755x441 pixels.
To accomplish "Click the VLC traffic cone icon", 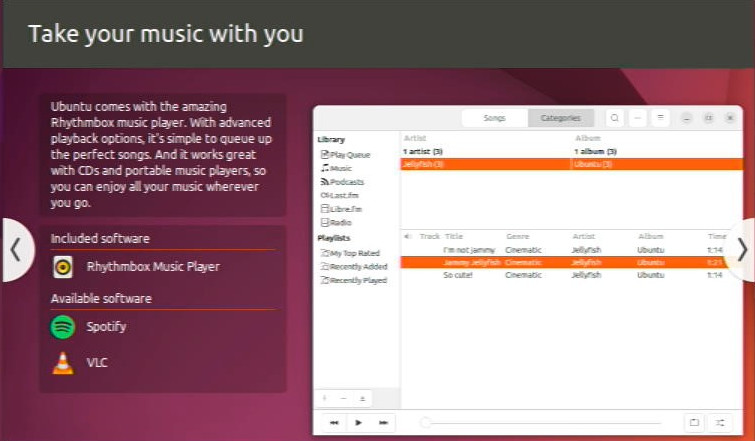I will click(x=63, y=363).
